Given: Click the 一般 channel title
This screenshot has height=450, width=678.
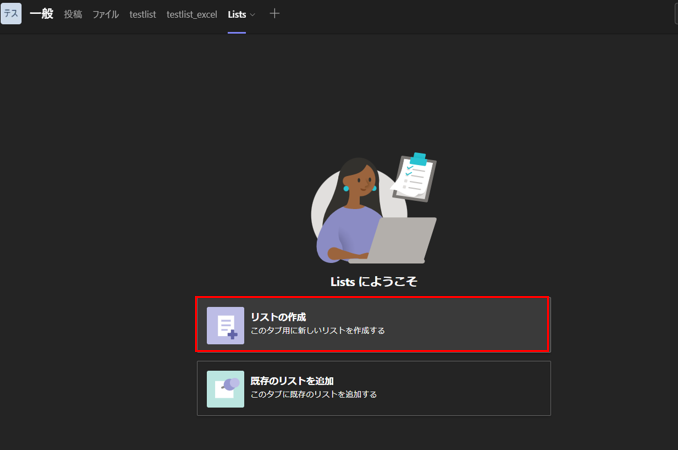Looking at the screenshot, I should (x=42, y=14).
